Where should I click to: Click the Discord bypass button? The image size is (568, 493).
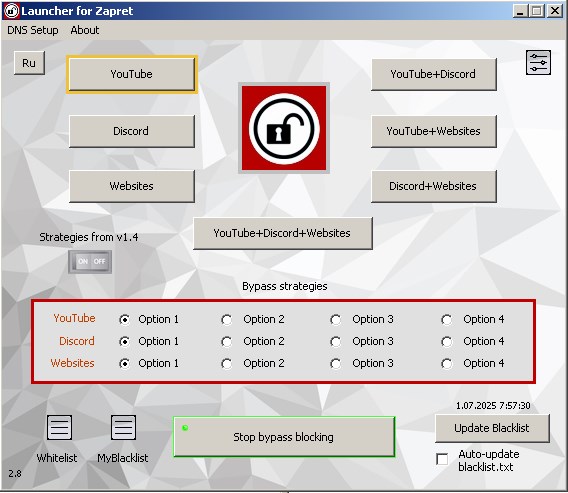pyautogui.click(x=132, y=131)
